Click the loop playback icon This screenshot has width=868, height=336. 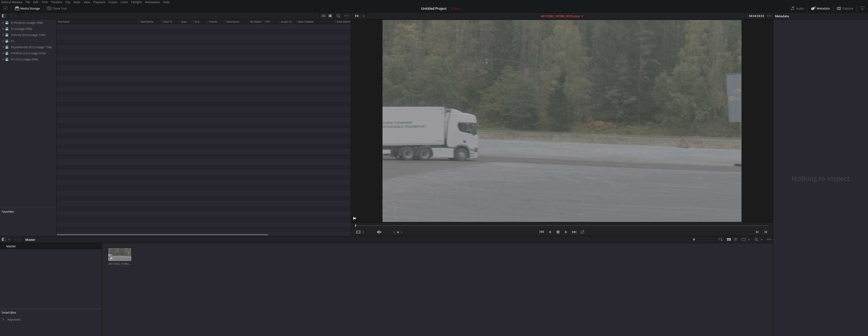[582, 232]
